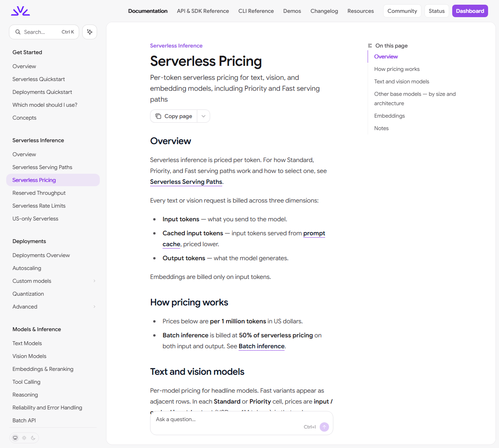499x448 pixels.
Task: Focus the Search field
Action: [x=44, y=32]
